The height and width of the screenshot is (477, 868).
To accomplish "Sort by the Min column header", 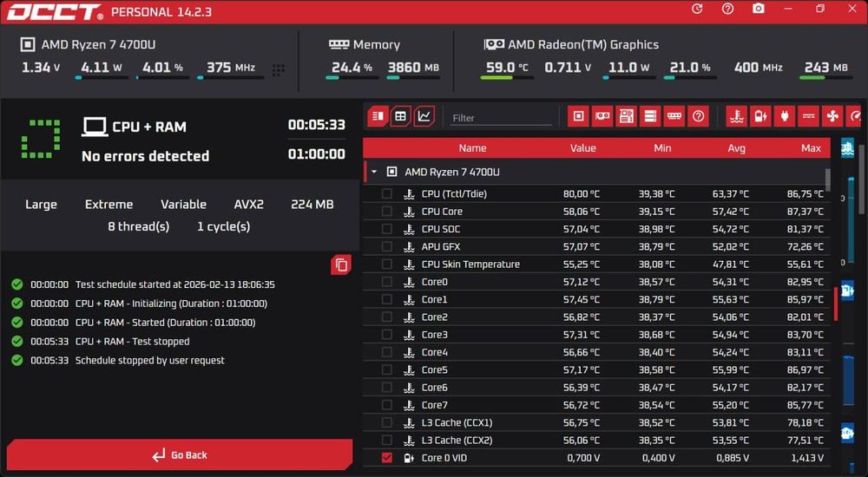I will click(662, 148).
